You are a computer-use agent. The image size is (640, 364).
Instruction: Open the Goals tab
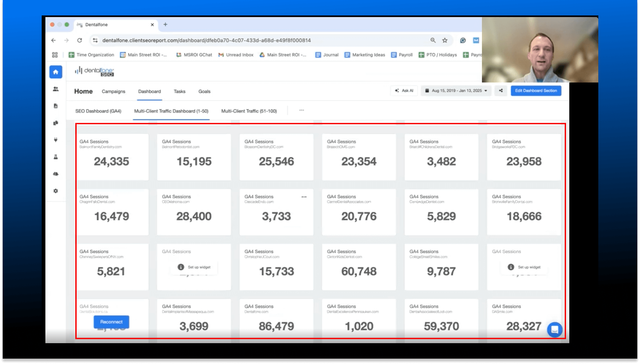tap(204, 91)
